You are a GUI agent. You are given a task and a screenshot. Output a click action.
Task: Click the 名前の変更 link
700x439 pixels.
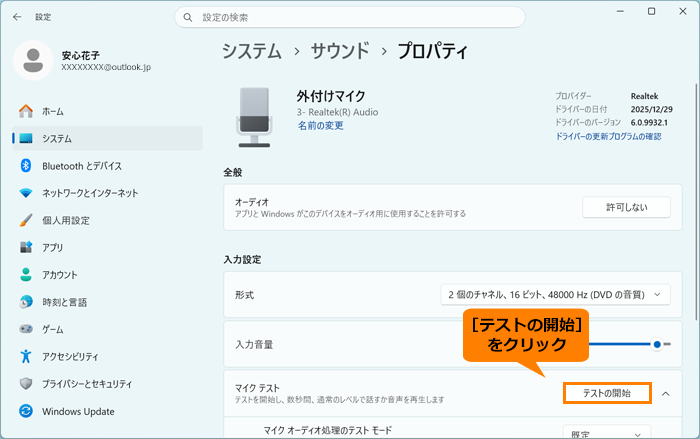(x=321, y=126)
